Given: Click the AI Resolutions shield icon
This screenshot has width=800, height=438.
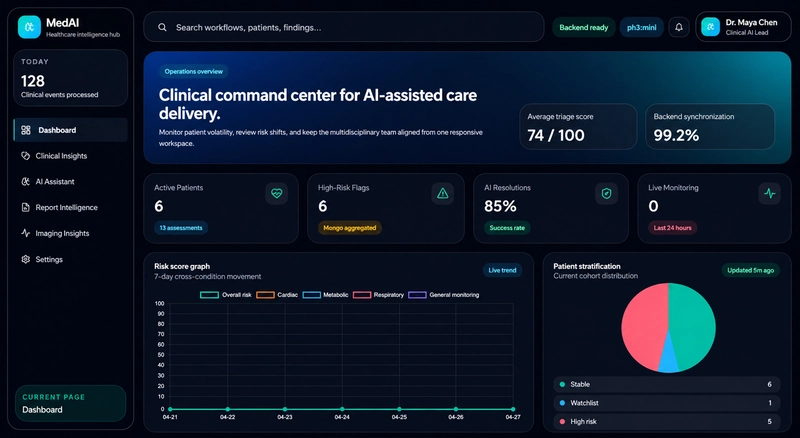Looking at the screenshot, I should [606, 193].
